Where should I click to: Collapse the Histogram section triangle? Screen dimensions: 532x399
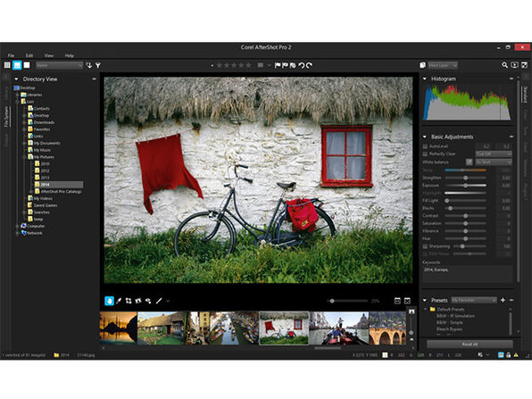tap(425, 79)
